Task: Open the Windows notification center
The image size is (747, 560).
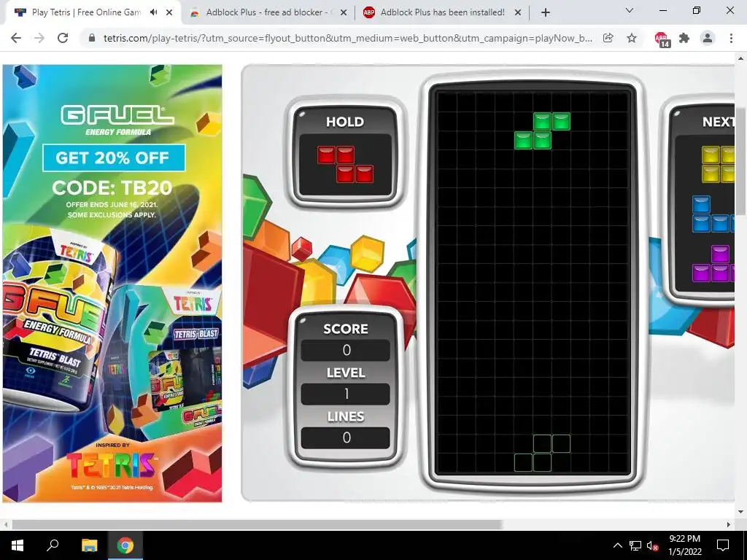Action: (x=723, y=545)
